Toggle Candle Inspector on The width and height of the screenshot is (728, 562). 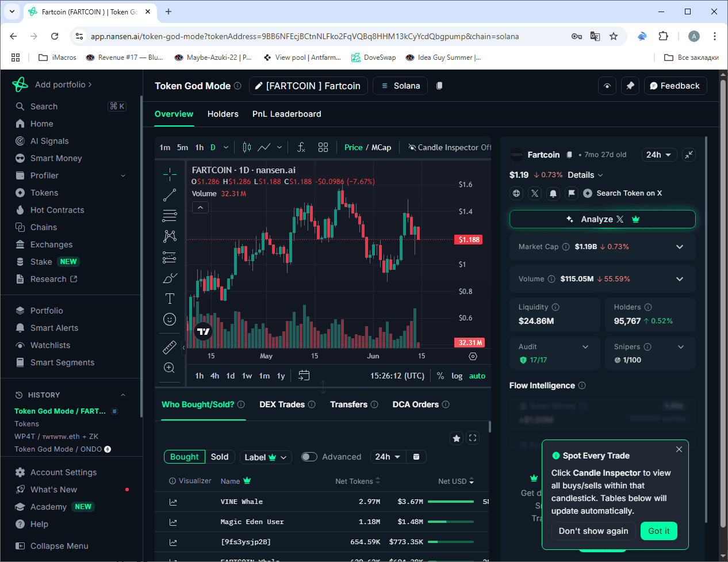(450, 147)
